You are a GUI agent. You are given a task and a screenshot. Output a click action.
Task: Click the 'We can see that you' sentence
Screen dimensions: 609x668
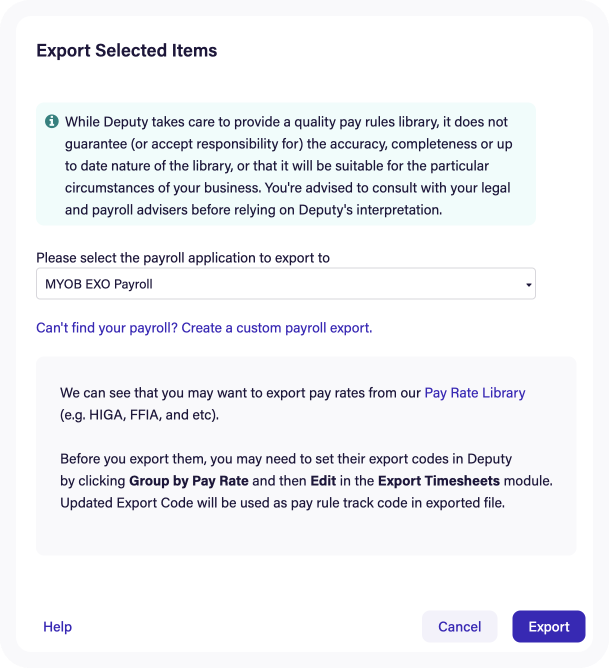point(293,404)
